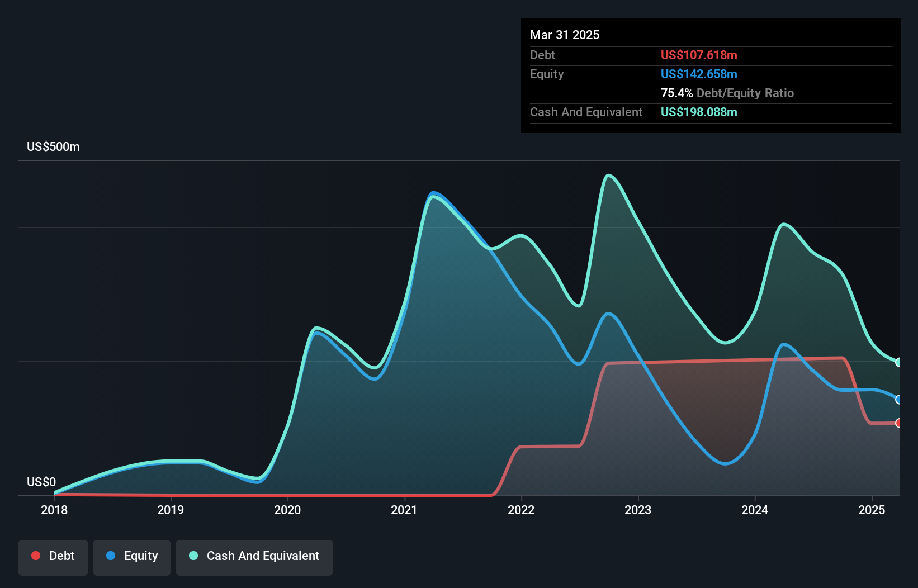Click the Cash And Equivalent tooltip label
Screen dimensions: 918x588
[586, 112]
